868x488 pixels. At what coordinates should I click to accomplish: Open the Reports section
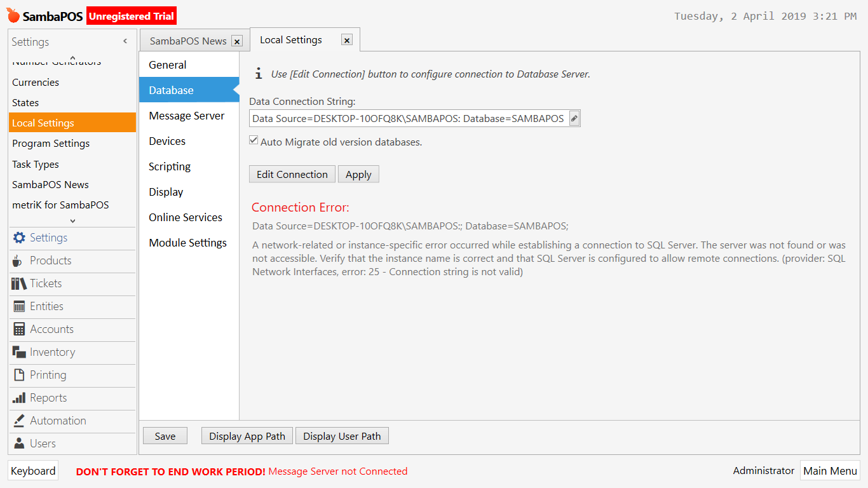73,398
